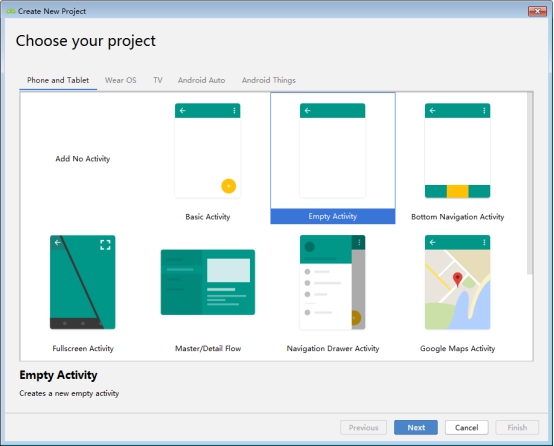
Task: Click the Previous button
Action: click(363, 428)
